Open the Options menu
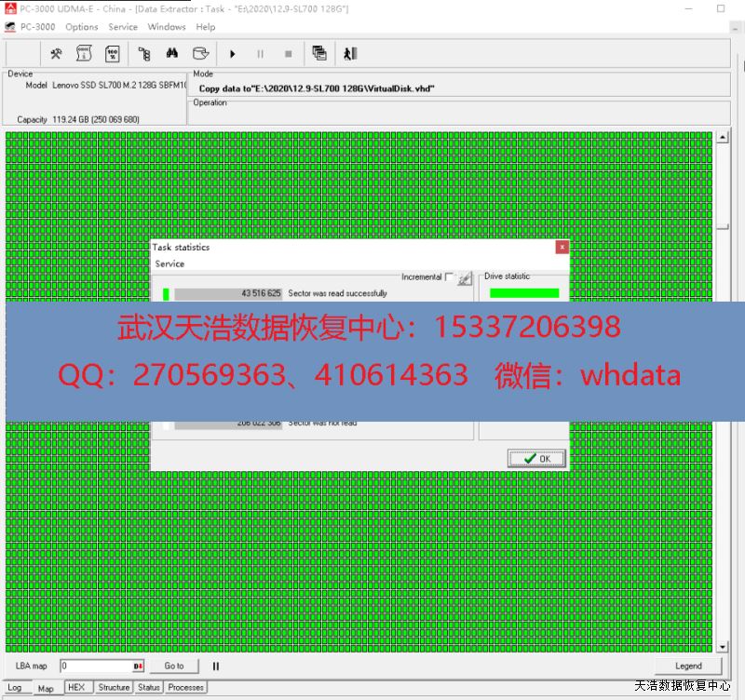The width and height of the screenshot is (745, 700). click(x=82, y=27)
